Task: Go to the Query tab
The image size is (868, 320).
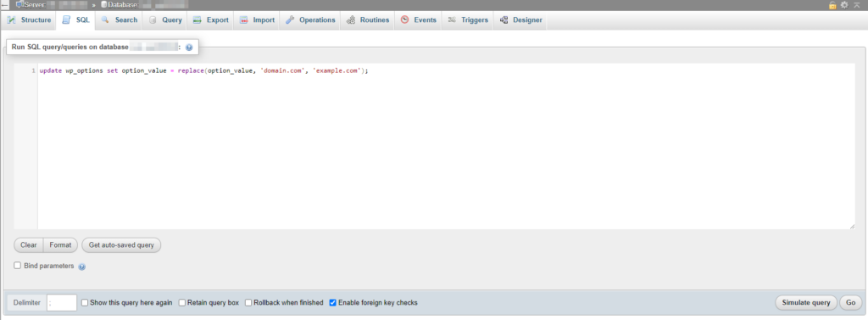Action: pyautogui.click(x=165, y=20)
